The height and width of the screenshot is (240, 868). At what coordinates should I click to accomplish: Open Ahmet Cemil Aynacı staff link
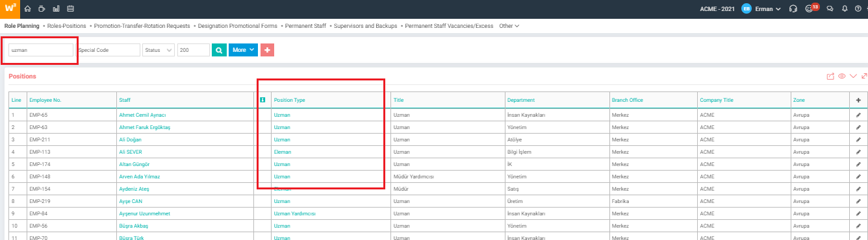pyautogui.click(x=138, y=115)
